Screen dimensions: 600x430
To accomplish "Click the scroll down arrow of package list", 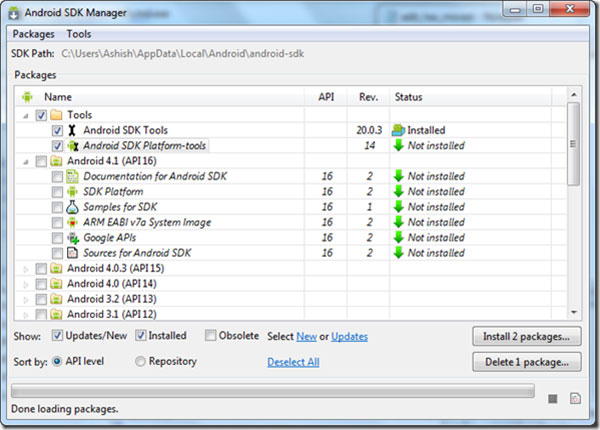I will pyautogui.click(x=573, y=313).
